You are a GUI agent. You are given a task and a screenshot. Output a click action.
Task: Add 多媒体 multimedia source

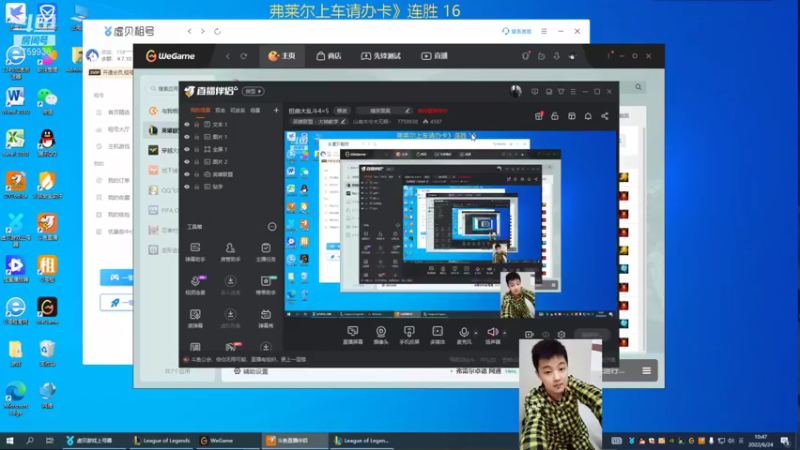pyautogui.click(x=437, y=335)
